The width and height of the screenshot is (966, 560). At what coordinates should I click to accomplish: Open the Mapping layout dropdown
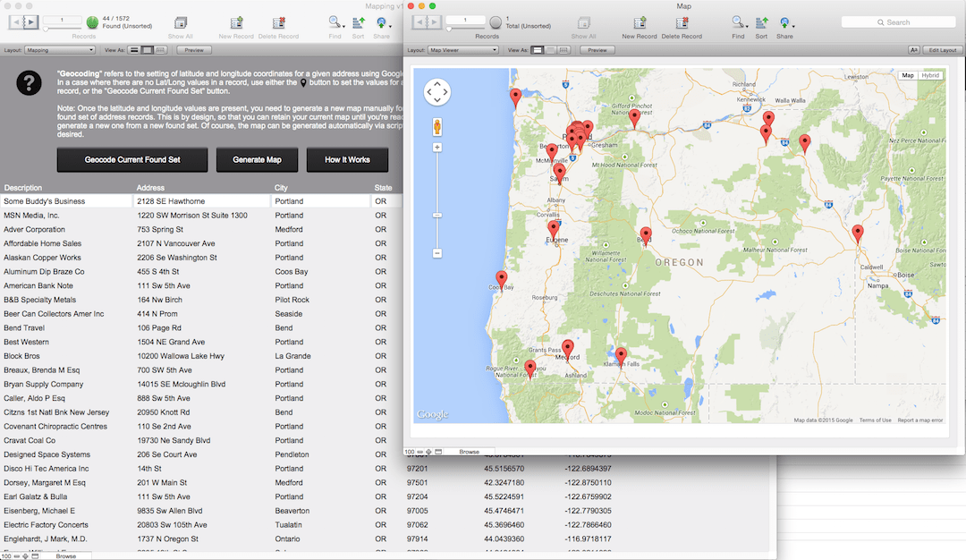(x=62, y=50)
